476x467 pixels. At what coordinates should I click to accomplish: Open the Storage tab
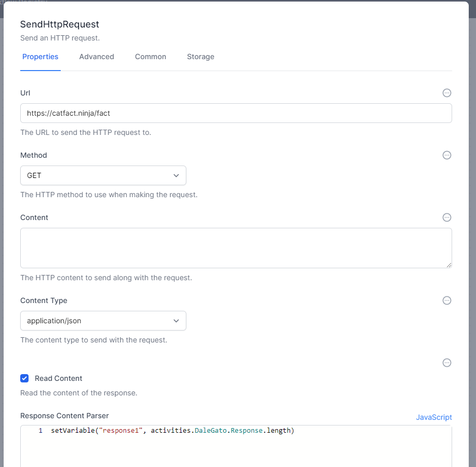[x=200, y=57]
